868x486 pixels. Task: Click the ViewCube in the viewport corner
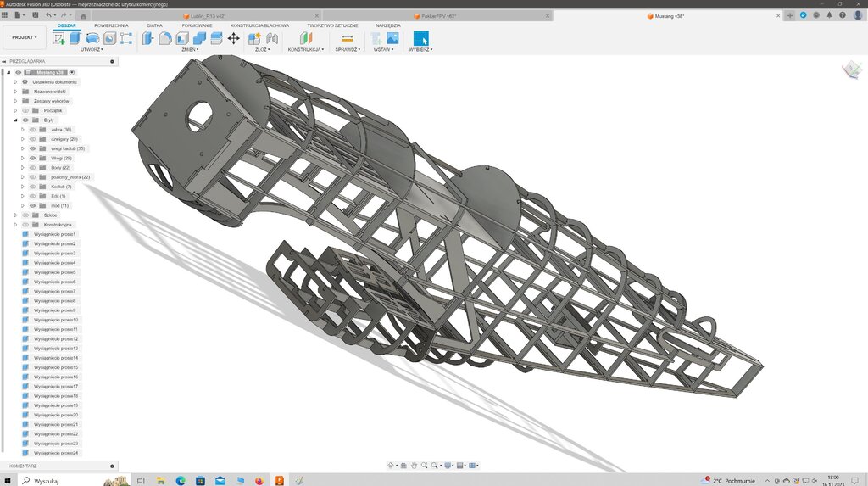click(x=852, y=70)
